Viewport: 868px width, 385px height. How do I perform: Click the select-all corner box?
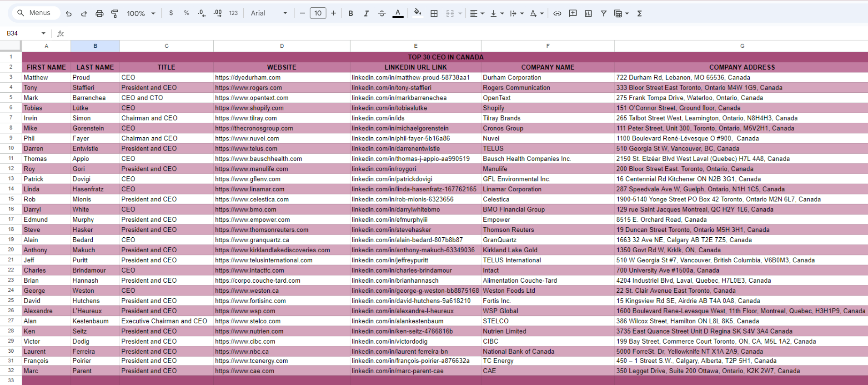(11, 46)
